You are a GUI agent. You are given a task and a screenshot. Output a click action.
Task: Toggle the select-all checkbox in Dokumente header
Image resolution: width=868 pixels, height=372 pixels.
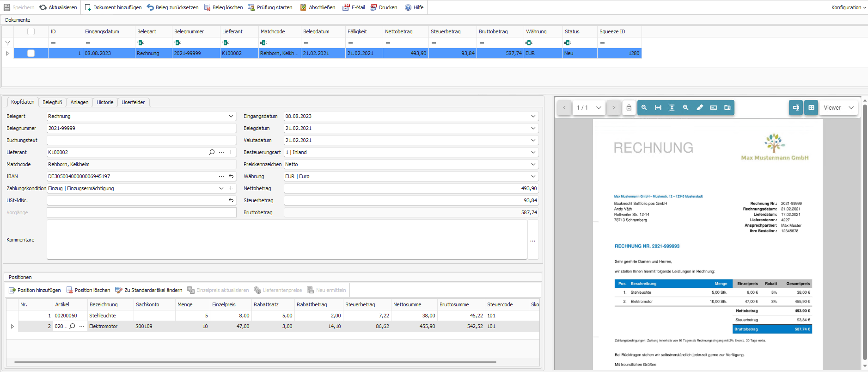tap(31, 31)
